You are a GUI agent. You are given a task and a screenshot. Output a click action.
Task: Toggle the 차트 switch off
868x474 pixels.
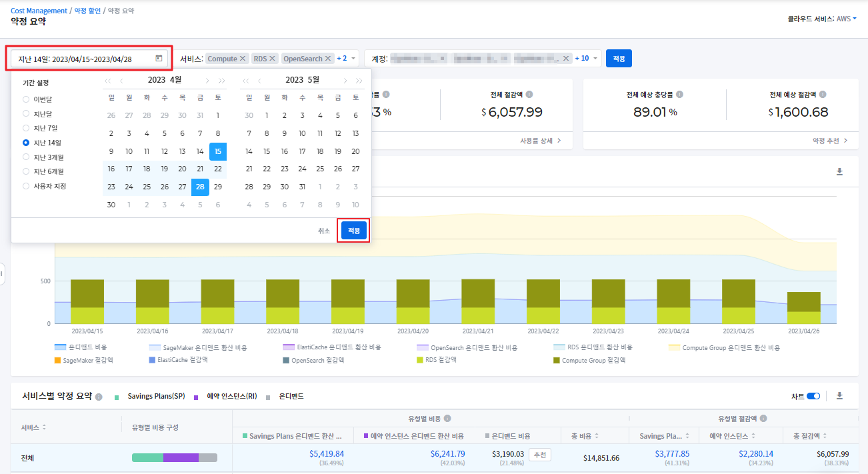[x=813, y=396]
